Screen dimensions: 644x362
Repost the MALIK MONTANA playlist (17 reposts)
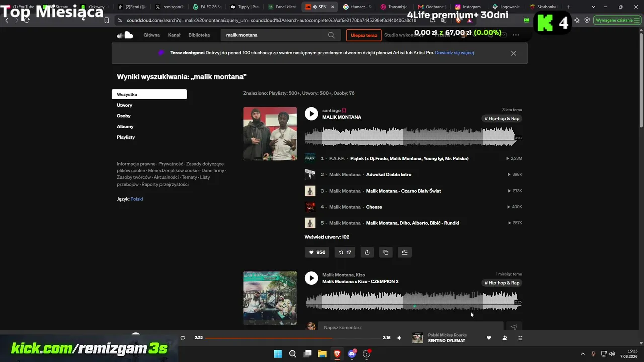coord(345,252)
